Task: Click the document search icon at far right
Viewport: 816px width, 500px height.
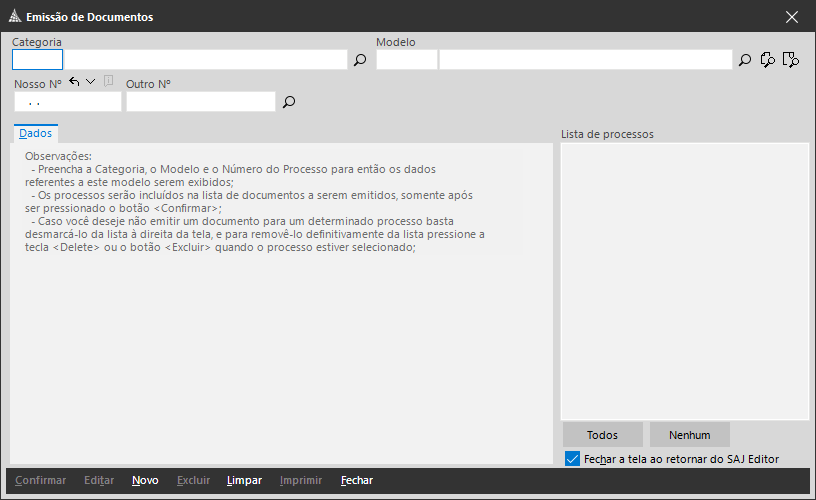Action: coord(791,60)
